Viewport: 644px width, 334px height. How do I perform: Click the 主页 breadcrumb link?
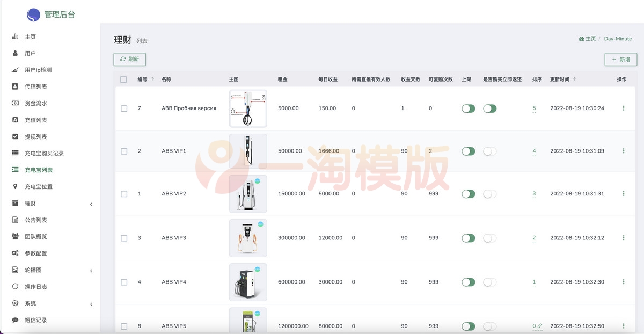point(588,39)
